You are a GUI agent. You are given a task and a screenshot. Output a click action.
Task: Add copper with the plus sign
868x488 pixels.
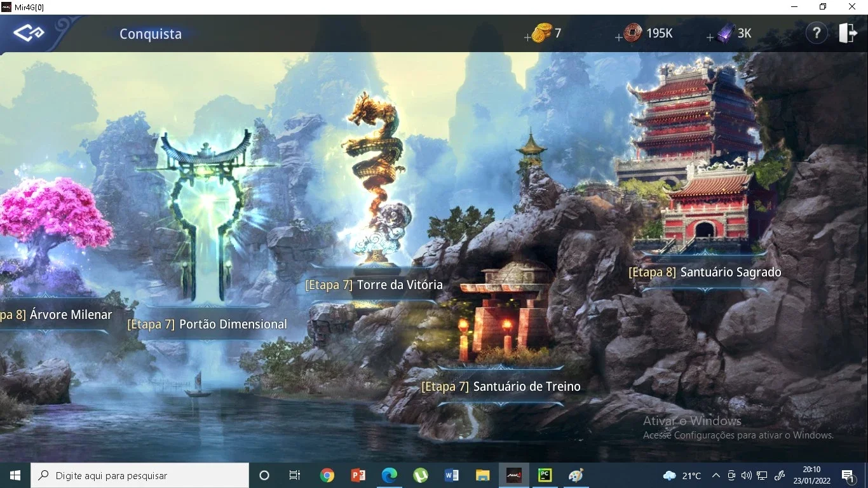click(619, 37)
